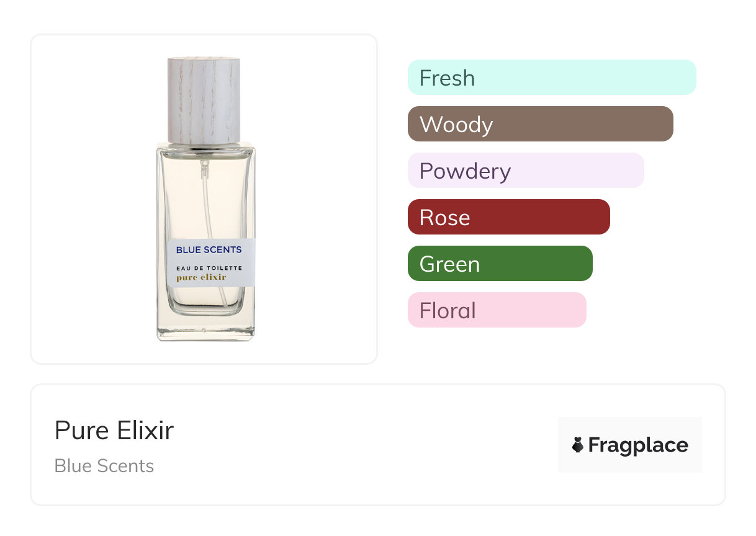
Task: Click the BLUE SCENTS label on bottle
Action: point(209,249)
